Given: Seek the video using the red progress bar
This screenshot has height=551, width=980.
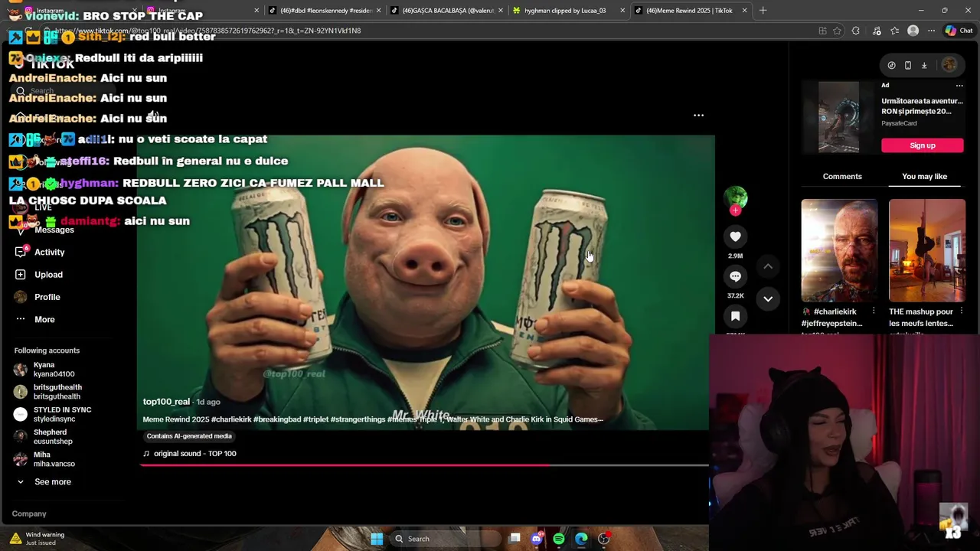Looking at the screenshot, I should pyautogui.click(x=424, y=465).
